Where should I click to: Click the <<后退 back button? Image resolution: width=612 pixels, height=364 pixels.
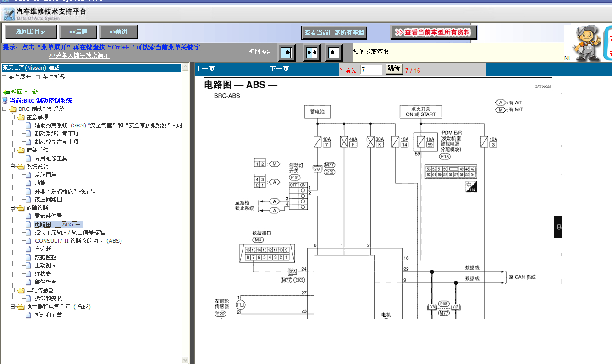(x=78, y=32)
